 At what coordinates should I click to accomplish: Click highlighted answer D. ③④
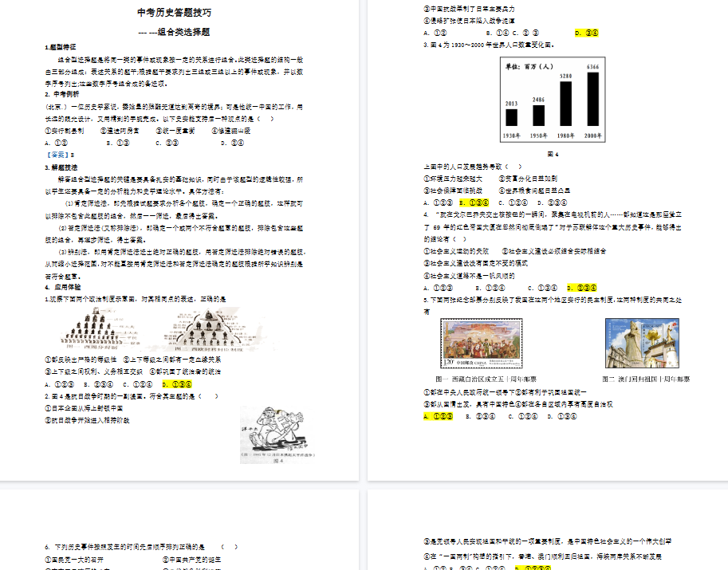pyautogui.click(x=586, y=33)
